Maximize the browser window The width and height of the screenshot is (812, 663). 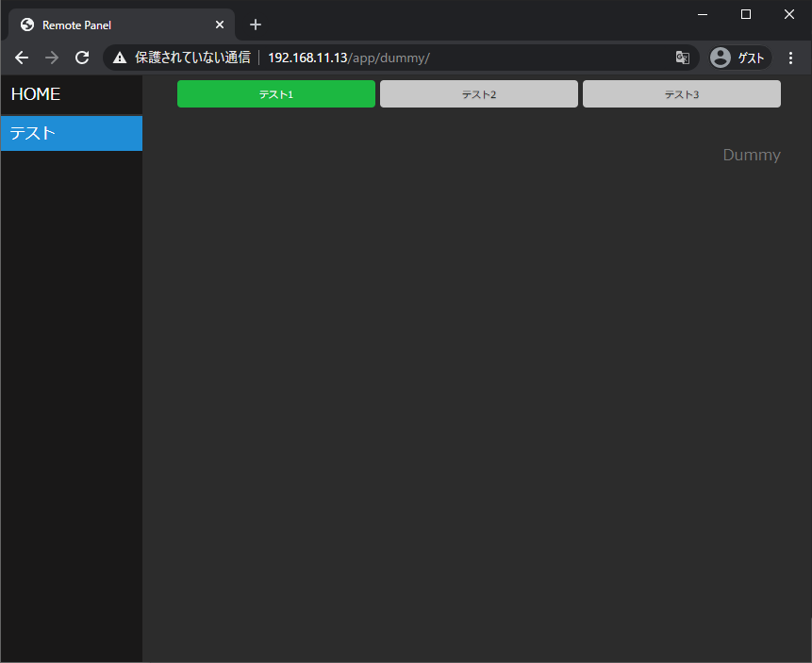tap(746, 14)
